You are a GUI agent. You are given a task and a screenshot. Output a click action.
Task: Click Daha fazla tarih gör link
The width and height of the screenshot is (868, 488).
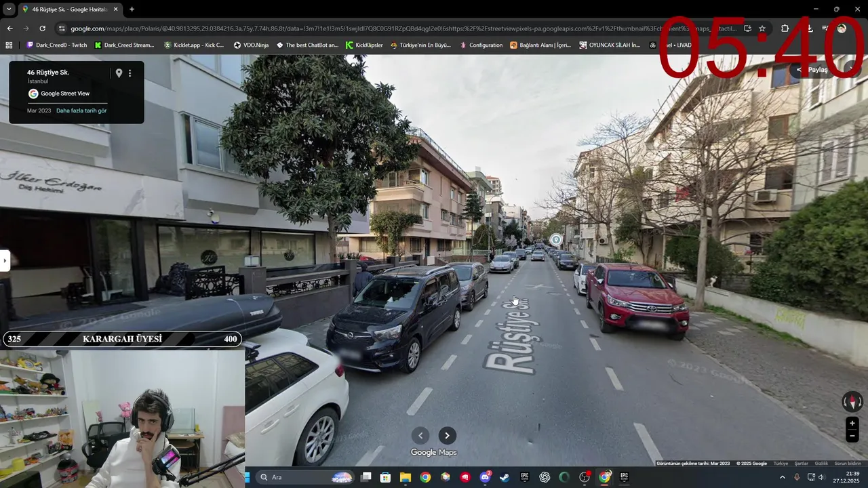[81, 110]
